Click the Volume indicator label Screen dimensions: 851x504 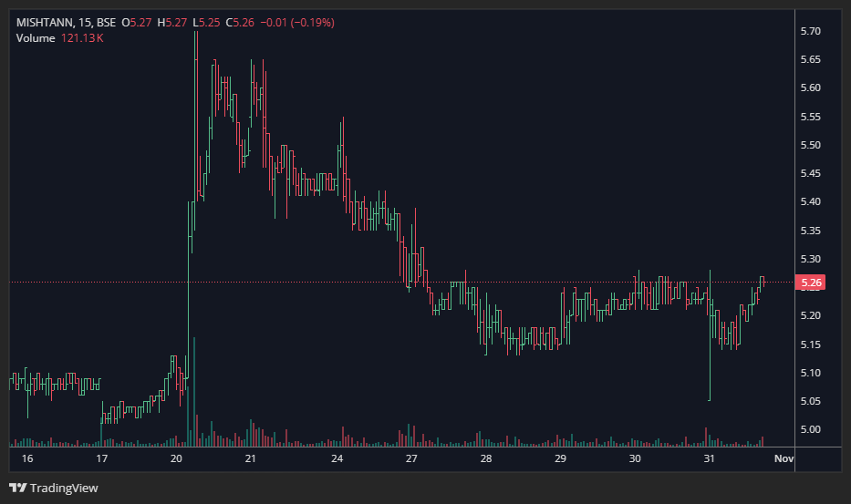(x=36, y=38)
